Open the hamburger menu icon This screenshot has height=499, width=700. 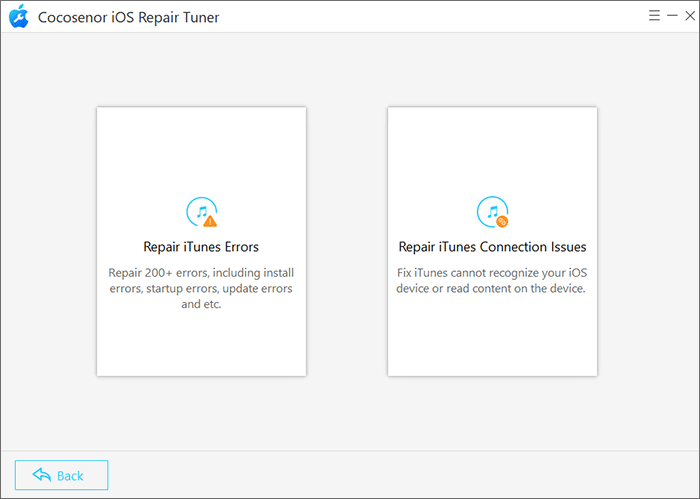[x=654, y=16]
